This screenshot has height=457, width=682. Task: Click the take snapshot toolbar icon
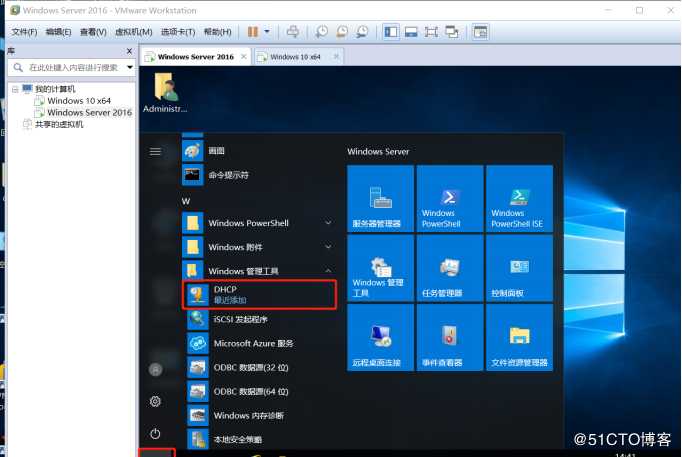coord(321,32)
